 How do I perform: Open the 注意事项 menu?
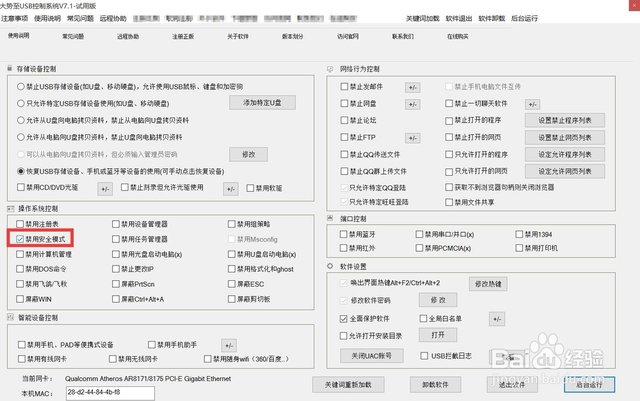[14, 18]
